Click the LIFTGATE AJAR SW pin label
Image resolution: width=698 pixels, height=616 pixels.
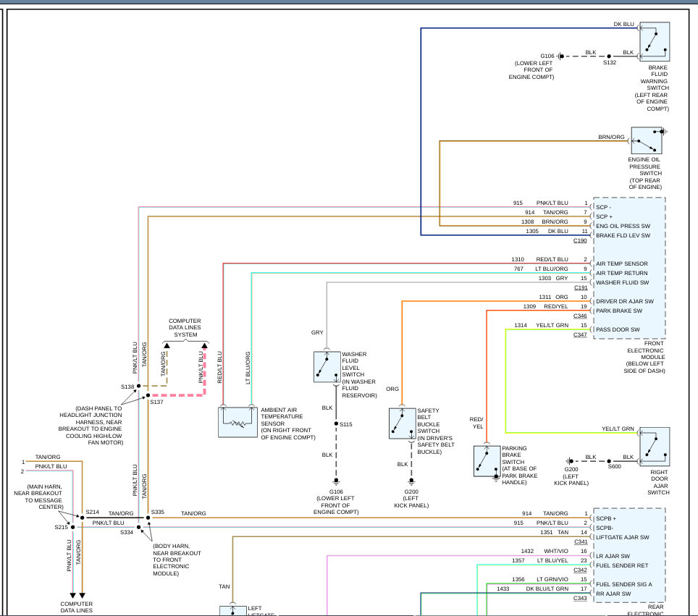click(x=624, y=536)
